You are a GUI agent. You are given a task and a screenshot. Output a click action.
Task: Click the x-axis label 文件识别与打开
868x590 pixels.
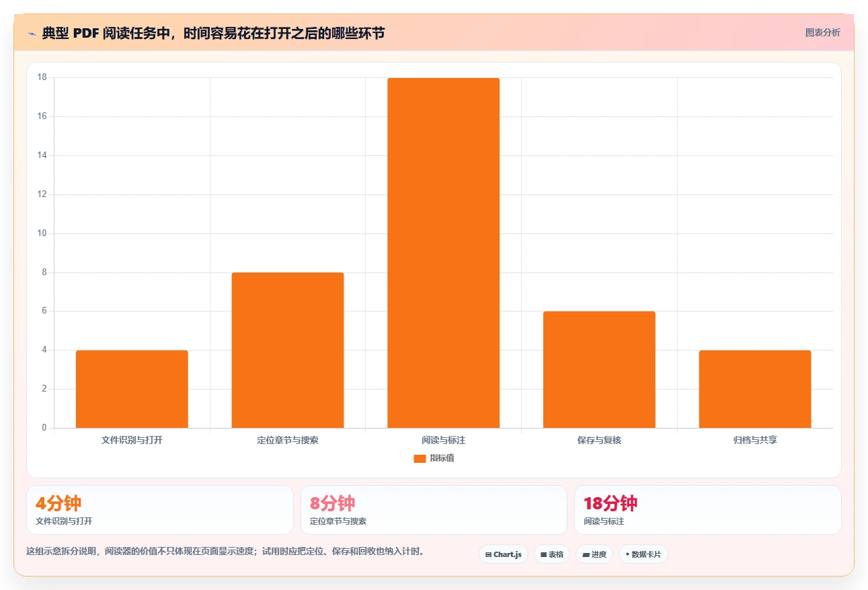click(132, 441)
